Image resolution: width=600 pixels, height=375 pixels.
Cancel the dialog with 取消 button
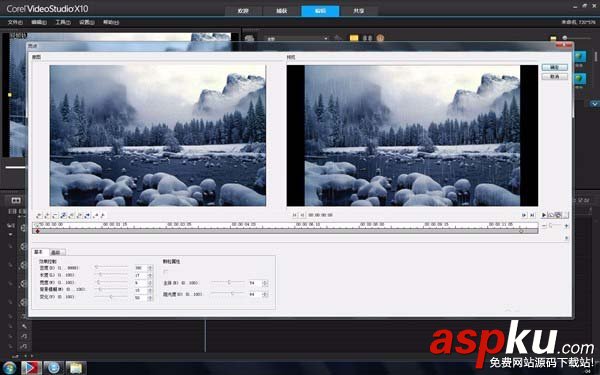point(554,77)
